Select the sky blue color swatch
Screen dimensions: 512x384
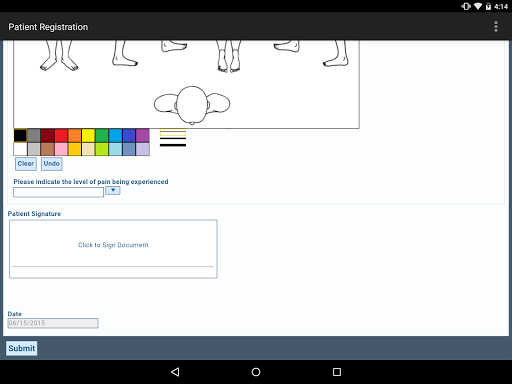pyautogui.click(x=115, y=136)
